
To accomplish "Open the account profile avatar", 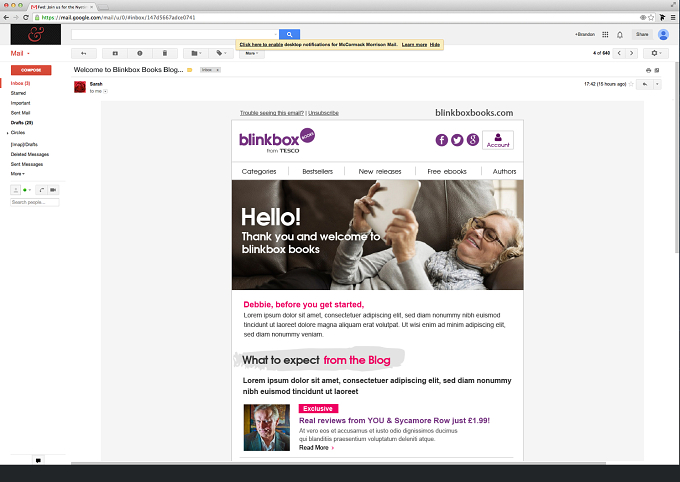I will coord(663,34).
